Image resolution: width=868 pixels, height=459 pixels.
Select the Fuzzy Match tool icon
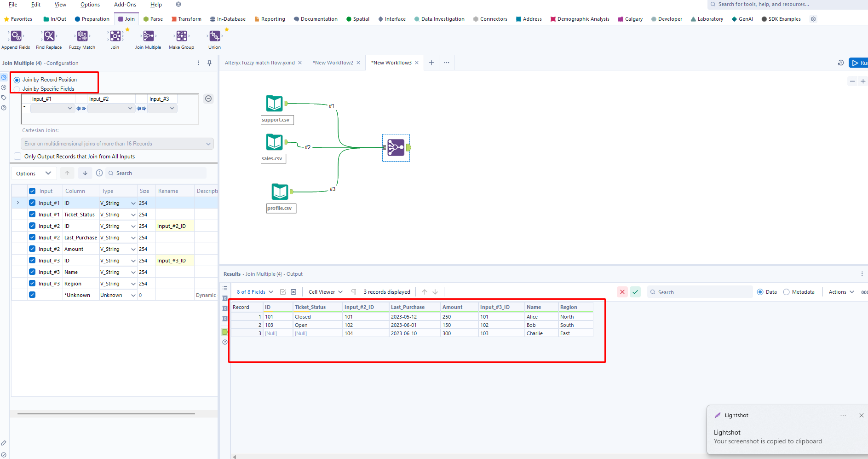(82, 36)
